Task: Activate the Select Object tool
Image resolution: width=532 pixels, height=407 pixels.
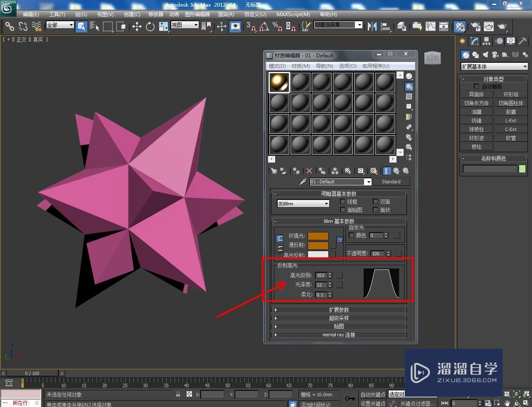Action: pos(81,27)
